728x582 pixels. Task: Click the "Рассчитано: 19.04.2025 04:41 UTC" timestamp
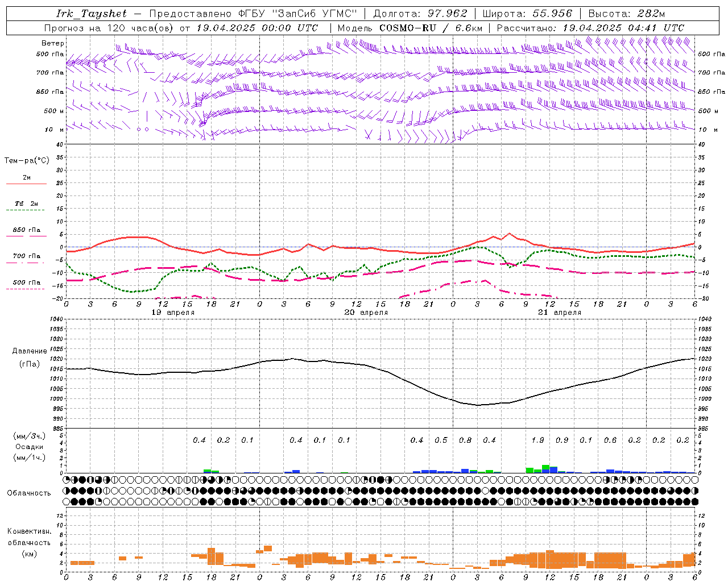590,28
